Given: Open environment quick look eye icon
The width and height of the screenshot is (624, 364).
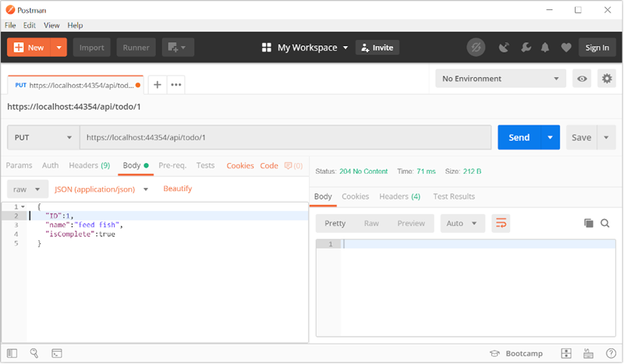Looking at the screenshot, I should (x=581, y=79).
